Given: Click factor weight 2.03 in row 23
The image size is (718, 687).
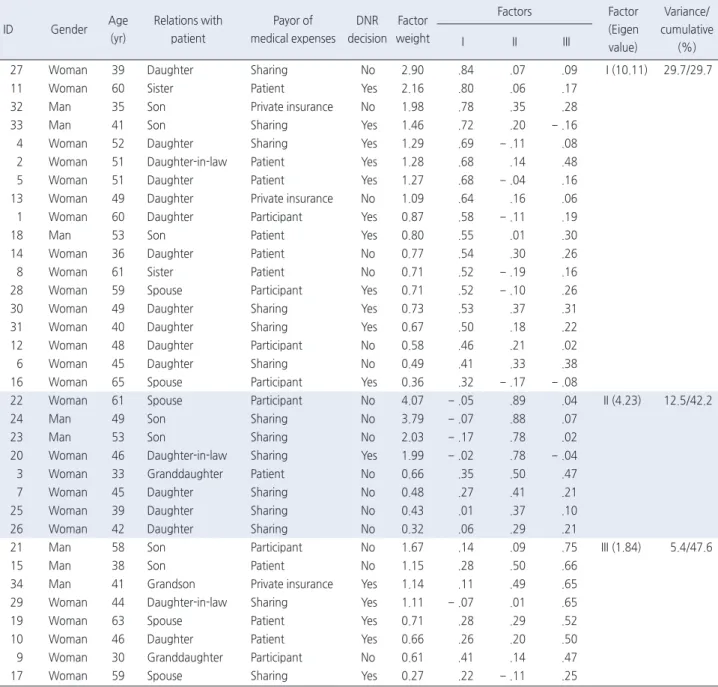Looking at the screenshot, I should tap(413, 437).
